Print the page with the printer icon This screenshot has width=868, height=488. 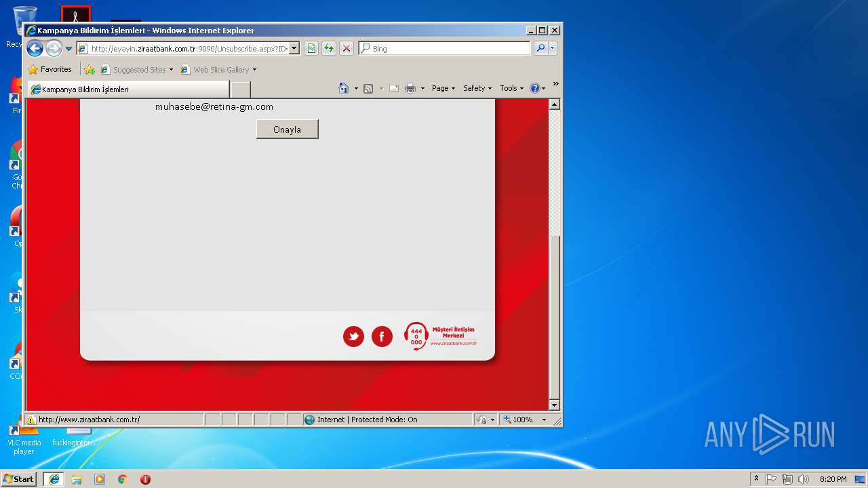tap(410, 88)
